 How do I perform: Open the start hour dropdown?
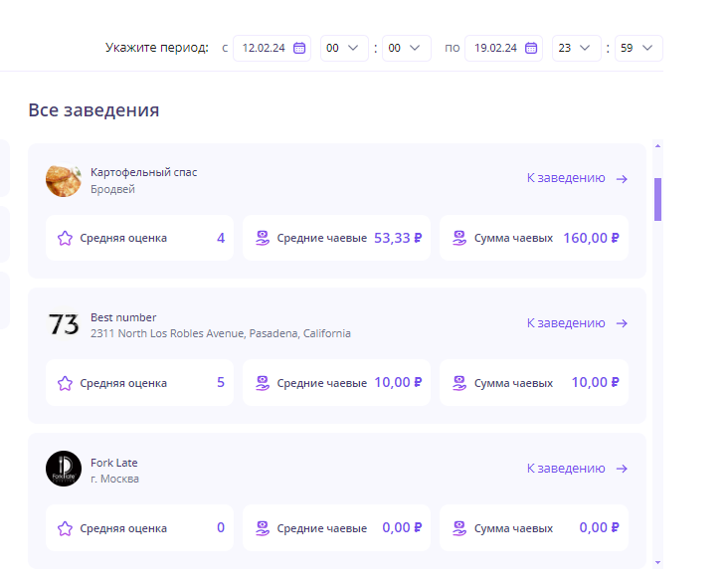344,48
